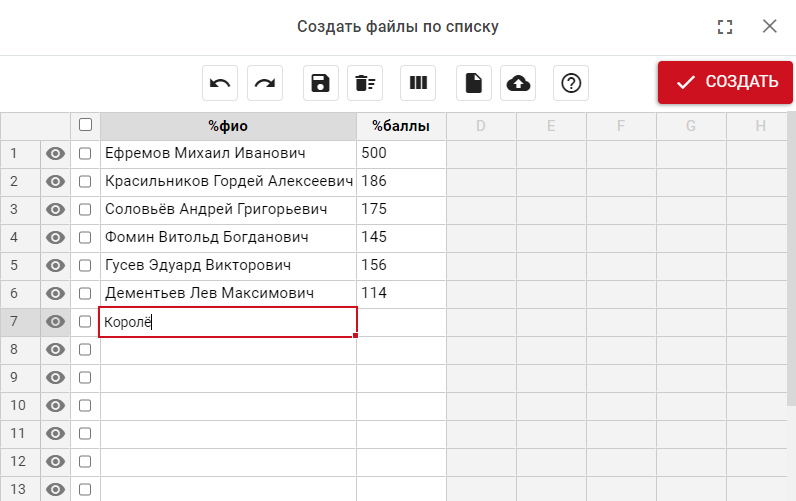Select the %фио column header
Image resolution: width=796 pixels, height=501 pixels.
tap(228, 126)
